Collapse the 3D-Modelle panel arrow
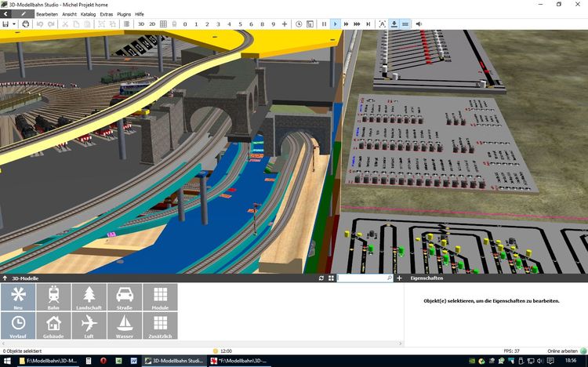This screenshot has height=367, width=588. click(5, 278)
